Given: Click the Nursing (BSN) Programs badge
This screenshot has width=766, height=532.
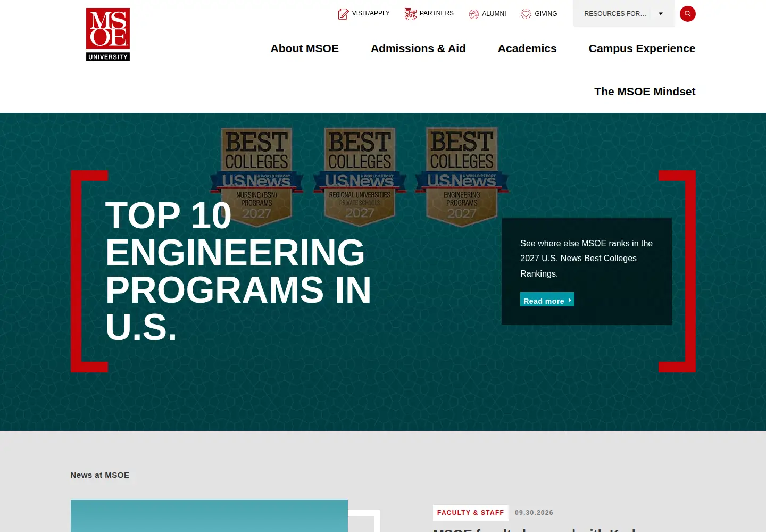Looking at the screenshot, I should tap(256, 177).
